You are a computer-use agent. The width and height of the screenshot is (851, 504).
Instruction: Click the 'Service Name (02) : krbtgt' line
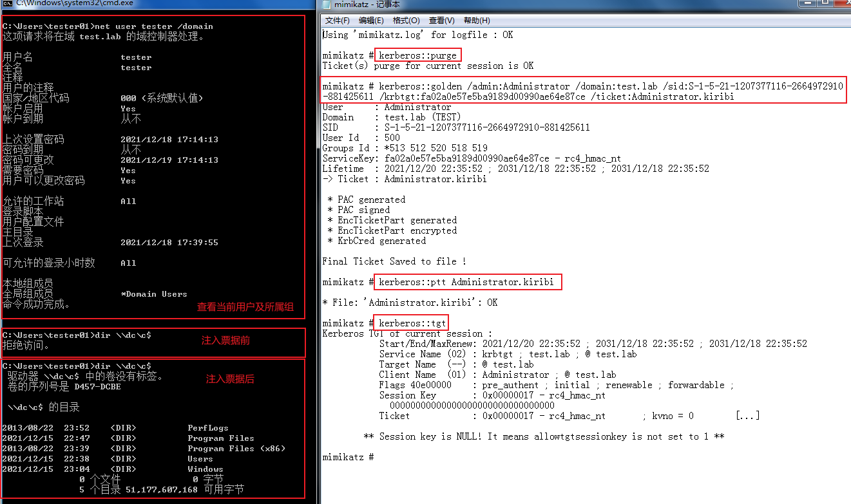tap(508, 354)
